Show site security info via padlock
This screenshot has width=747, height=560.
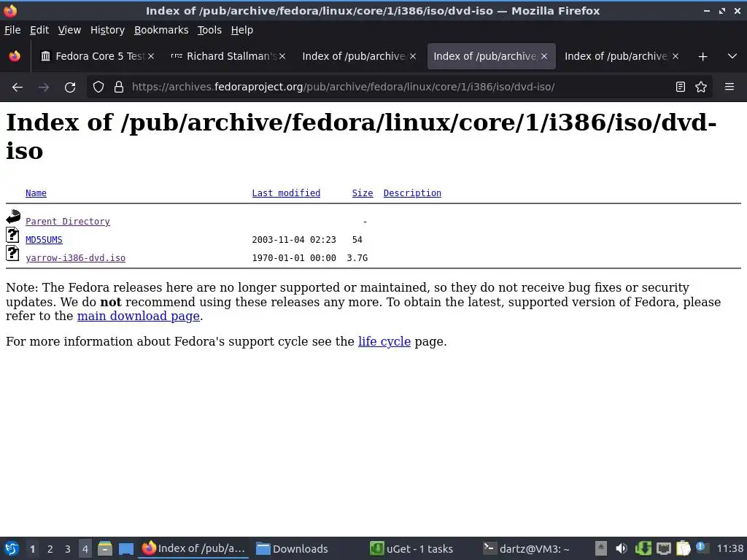[119, 87]
